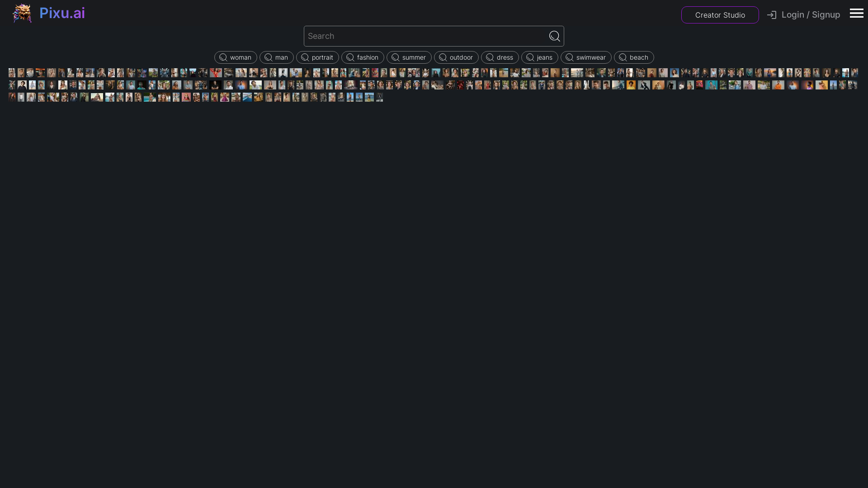
Task: Click the Pixu.ai dragon logo icon
Action: pos(22,13)
